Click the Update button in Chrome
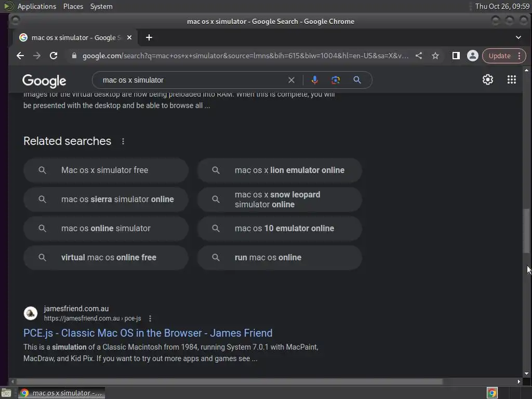 click(499, 56)
